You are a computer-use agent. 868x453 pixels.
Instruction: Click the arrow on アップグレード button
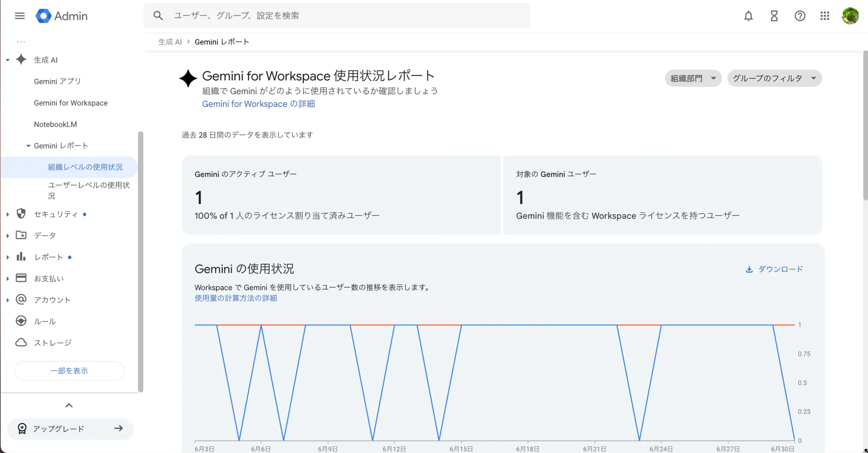[118, 429]
